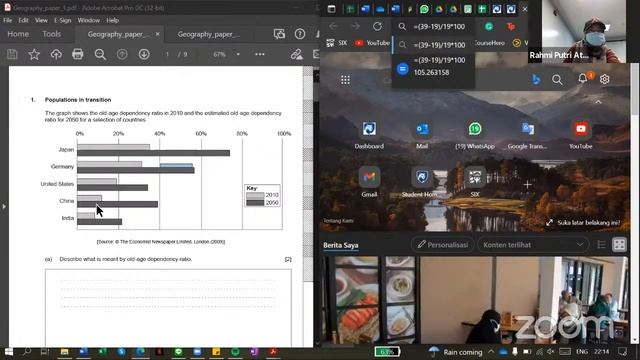Screen dimensions: 640x360
Task: Switch to the Home tab in Acrobat
Action: pyautogui.click(x=18, y=34)
